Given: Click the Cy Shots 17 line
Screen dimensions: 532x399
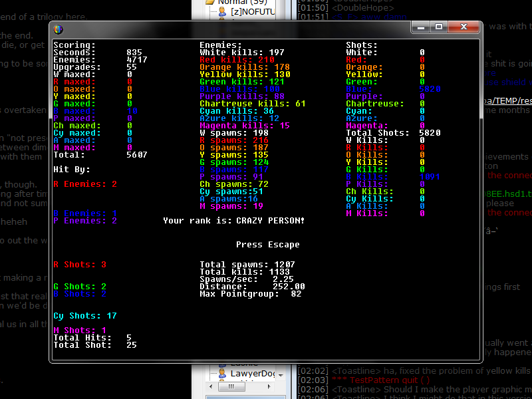Looking at the screenshot, I should point(84,316).
